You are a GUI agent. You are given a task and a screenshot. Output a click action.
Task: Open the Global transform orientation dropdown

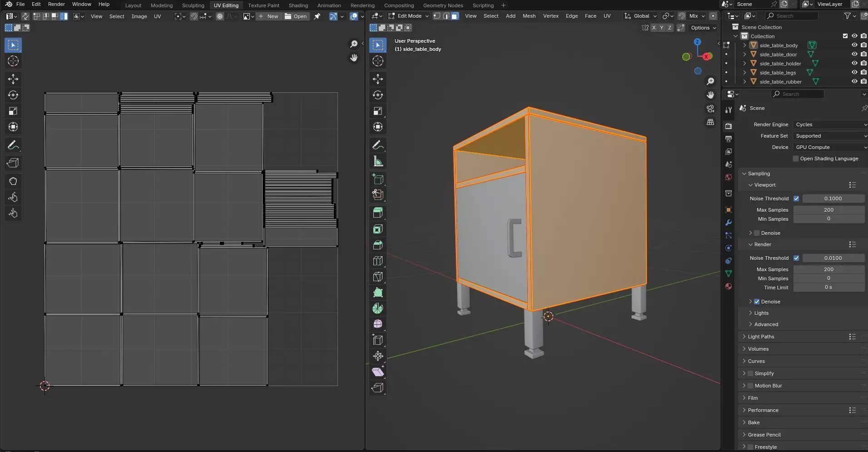[x=641, y=16]
